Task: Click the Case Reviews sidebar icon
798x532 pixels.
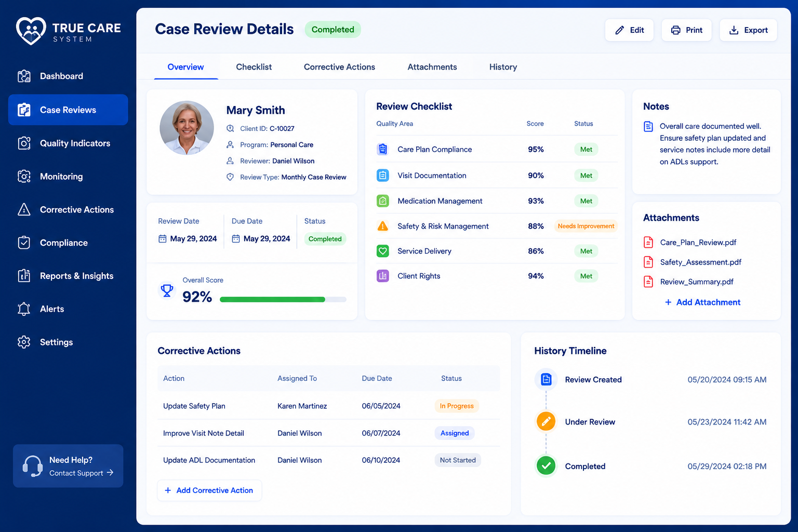Action: pos(24,110)
